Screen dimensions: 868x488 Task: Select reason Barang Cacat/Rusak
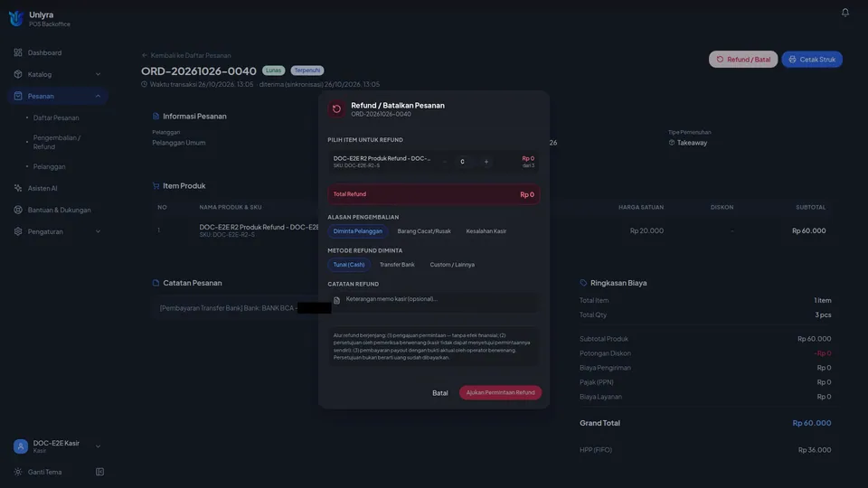click(x=424, y=231)
